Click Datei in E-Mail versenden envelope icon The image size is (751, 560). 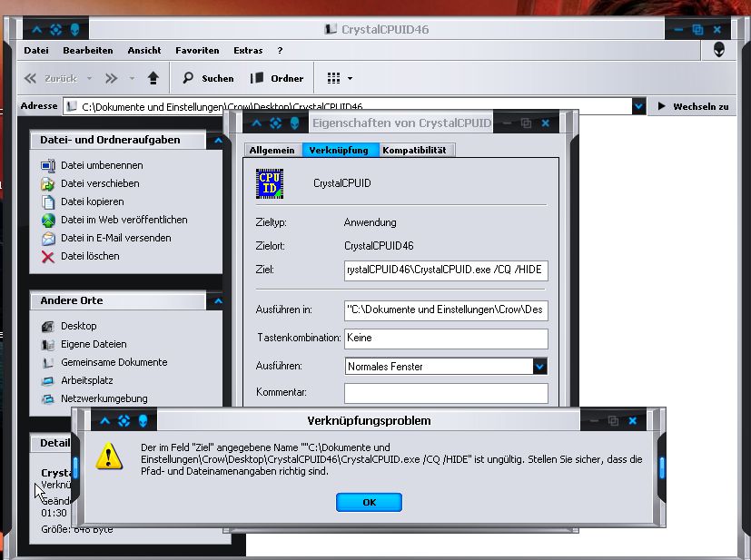coord(48,238)
